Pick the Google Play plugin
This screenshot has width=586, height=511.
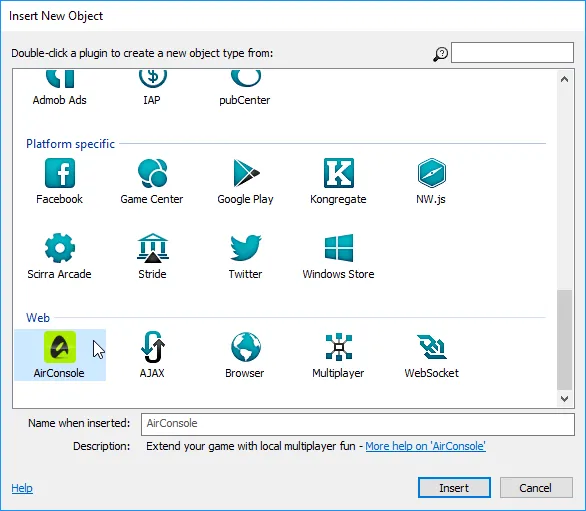(x=245, y=182)
